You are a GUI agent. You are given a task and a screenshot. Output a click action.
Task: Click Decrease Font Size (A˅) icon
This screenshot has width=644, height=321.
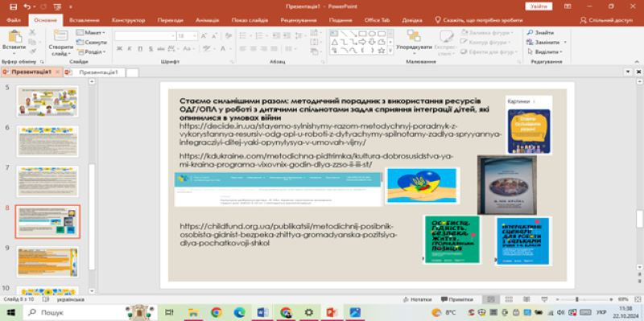click(x=214, y=36)
